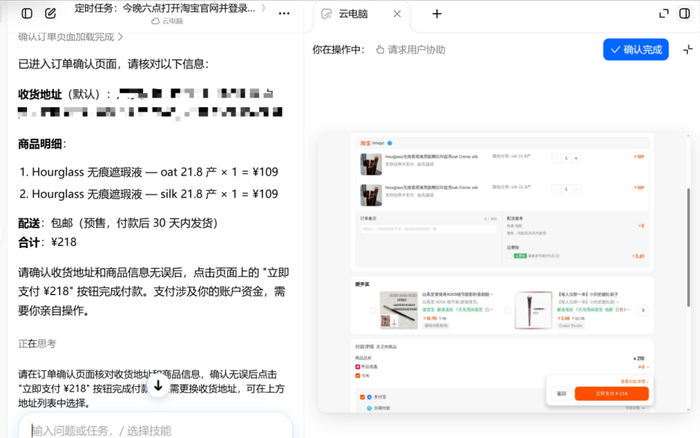
Task: Open the silk concealer product thumbnail
Action: point(371,195)
